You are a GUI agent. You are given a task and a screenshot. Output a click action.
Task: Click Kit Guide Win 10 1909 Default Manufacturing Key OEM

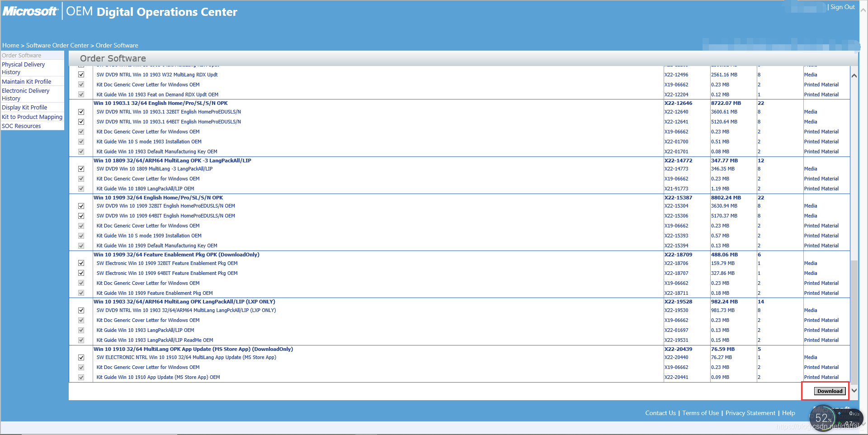(157, 246)
